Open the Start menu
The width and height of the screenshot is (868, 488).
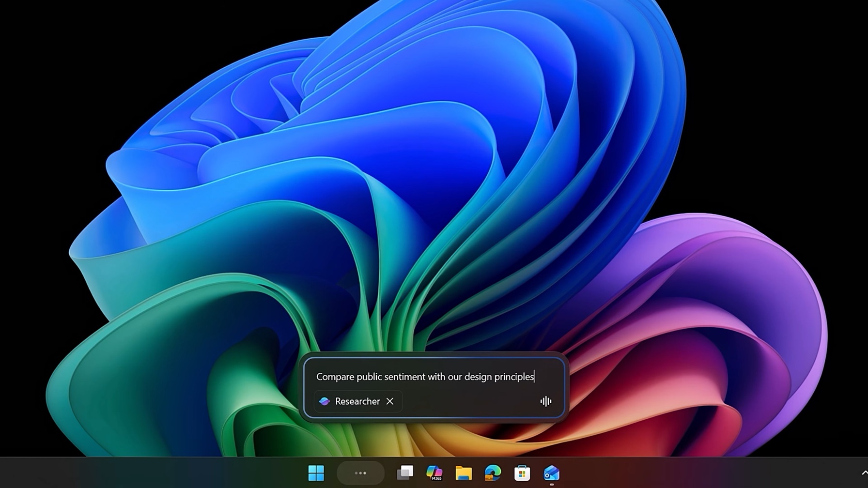point(317,473)
